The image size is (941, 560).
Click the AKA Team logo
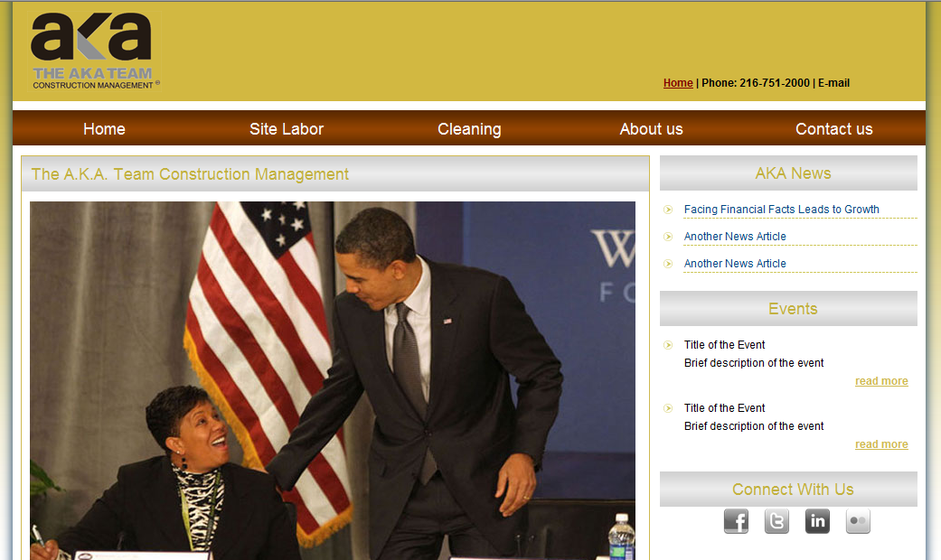(x=93, y=50)
